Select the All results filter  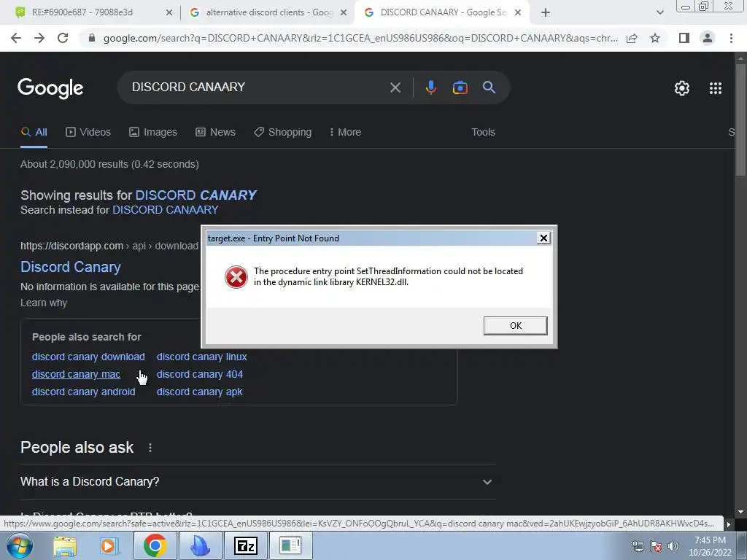(x=34, y=133)
